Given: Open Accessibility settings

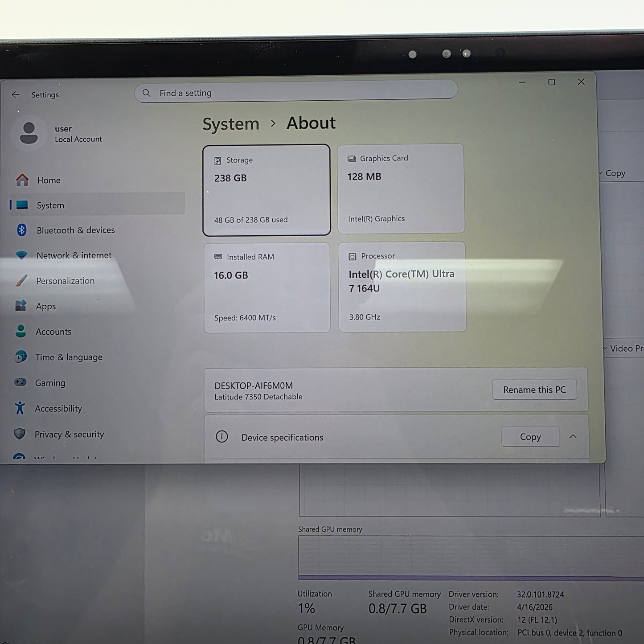Looking at the screenshot, I should pyautogui.click(x=97, y=408).
